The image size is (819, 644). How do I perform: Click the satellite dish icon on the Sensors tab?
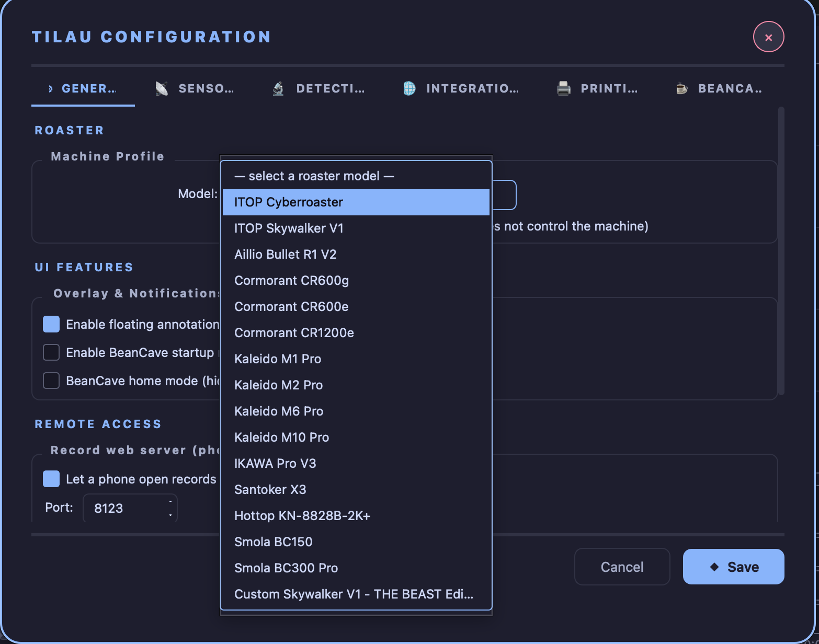[162, 89]
